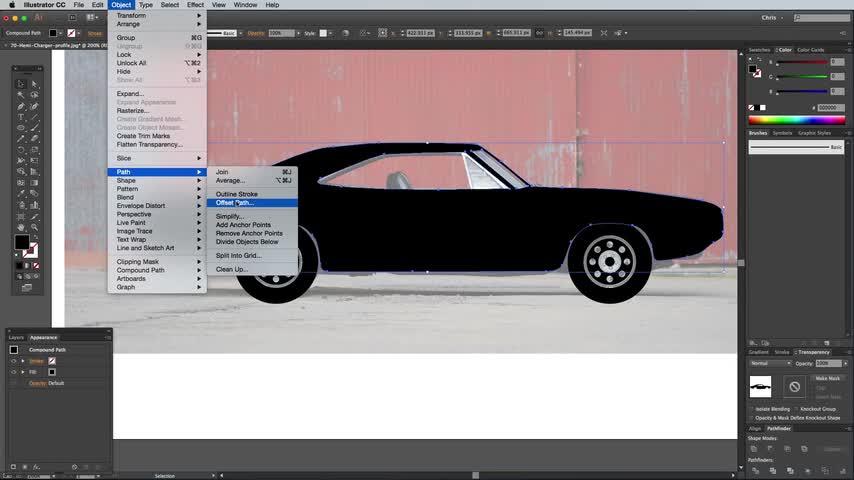Viewport: 854px width, 480px height.
Task: Click the Make Mask button
Action: tap(827, 378)
